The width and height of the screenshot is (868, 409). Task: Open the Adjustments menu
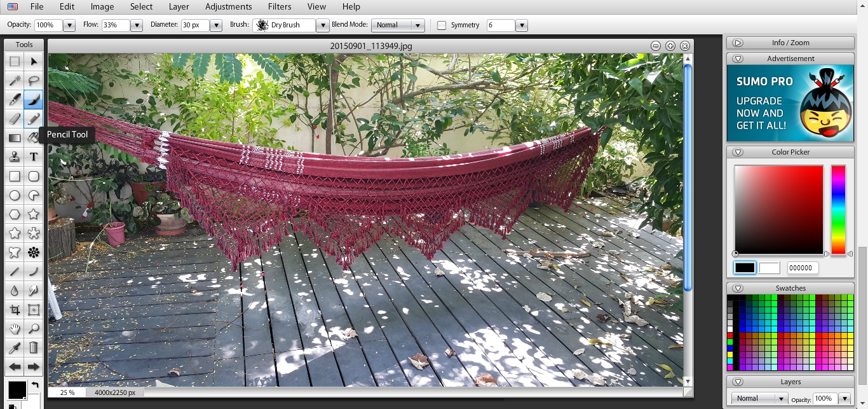(229, 6)
